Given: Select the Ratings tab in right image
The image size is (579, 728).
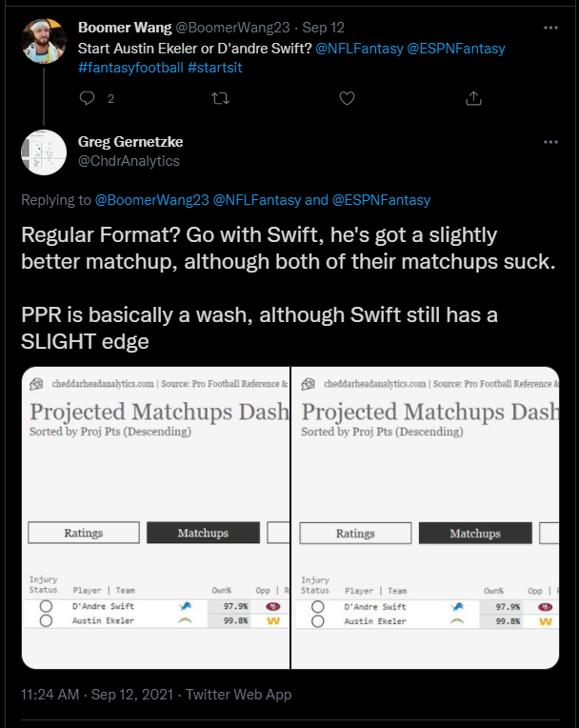Looking at the screenshot, I should tap(355, 533).
